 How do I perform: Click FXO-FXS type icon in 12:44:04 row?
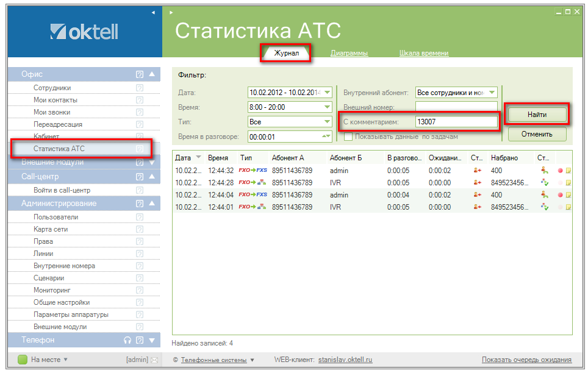point(253,195)
